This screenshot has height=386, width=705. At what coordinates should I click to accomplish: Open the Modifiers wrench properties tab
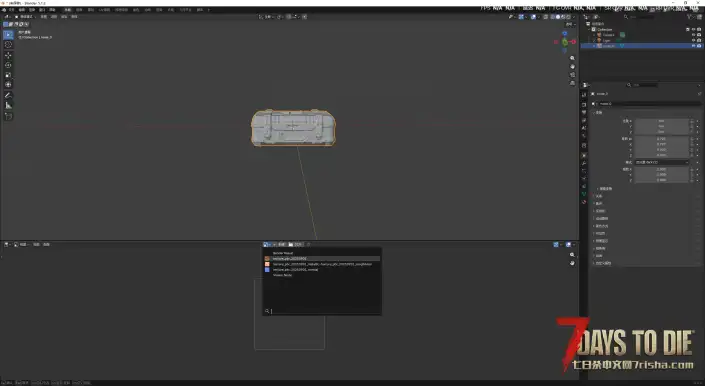click(x=584, y=163)
